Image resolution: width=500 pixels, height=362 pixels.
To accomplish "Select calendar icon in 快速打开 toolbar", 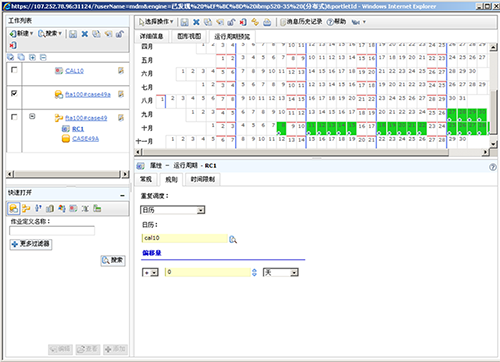I will [x=73, y=209].
